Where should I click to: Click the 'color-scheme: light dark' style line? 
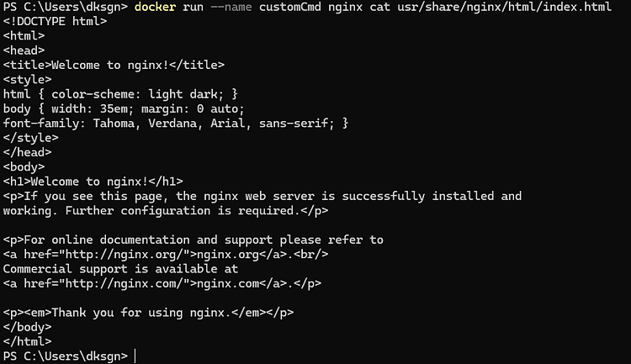(x=120, y=94)
